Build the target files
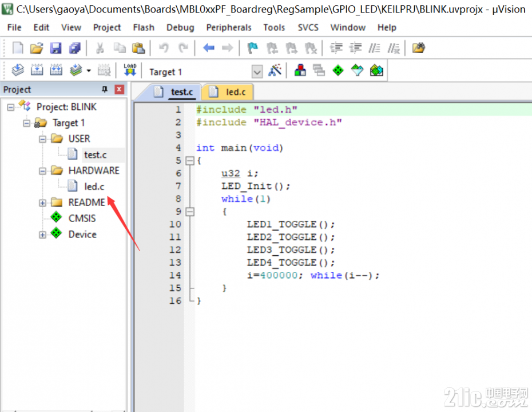This screenshot has height=412, width=532. (x=37, y=70)
